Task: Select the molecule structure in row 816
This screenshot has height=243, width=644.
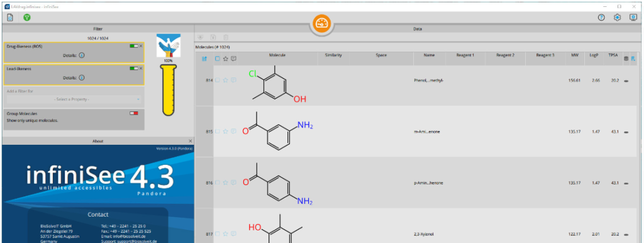Action: [277, 184]
